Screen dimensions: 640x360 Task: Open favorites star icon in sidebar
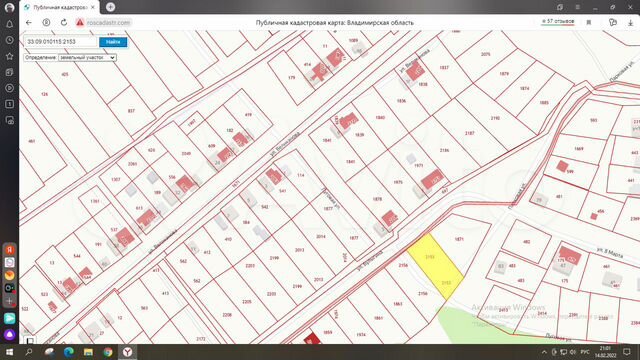[x=9, y=56]
